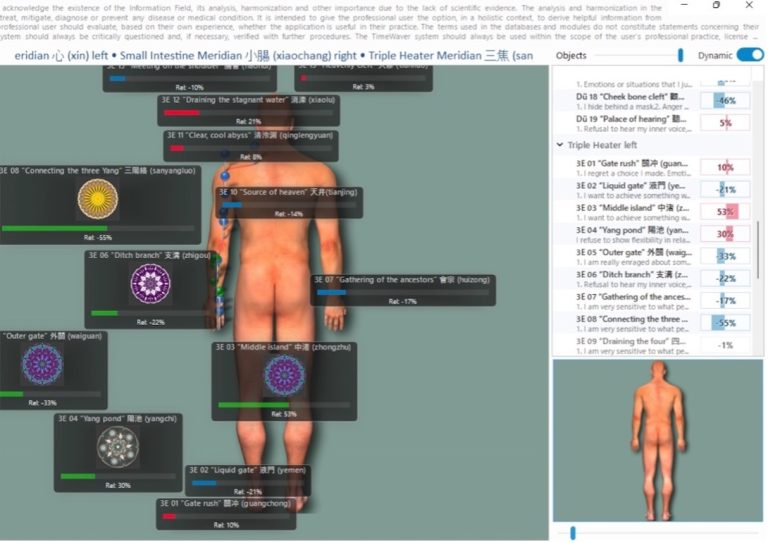Open the 3E 07 Gathering of the ancestors card
This screenshot has width=768, height=543.
coord(403,290)
